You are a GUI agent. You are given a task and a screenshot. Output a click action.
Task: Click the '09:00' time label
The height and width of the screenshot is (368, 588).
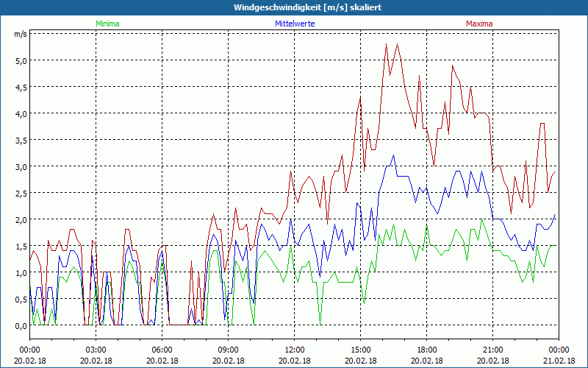pyautogui.click(x=229, y=350)
